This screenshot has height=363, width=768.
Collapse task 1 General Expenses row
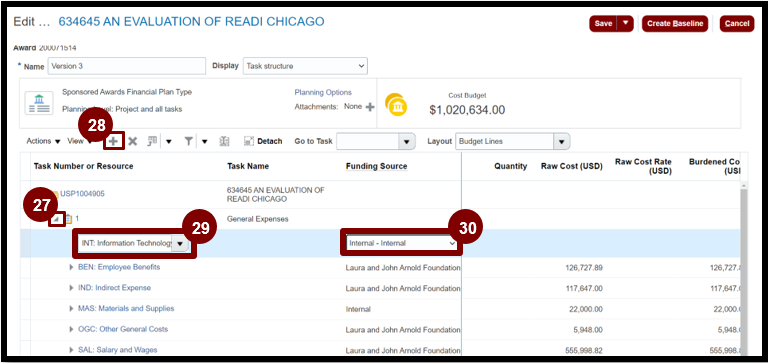click(x=57, y=219)
